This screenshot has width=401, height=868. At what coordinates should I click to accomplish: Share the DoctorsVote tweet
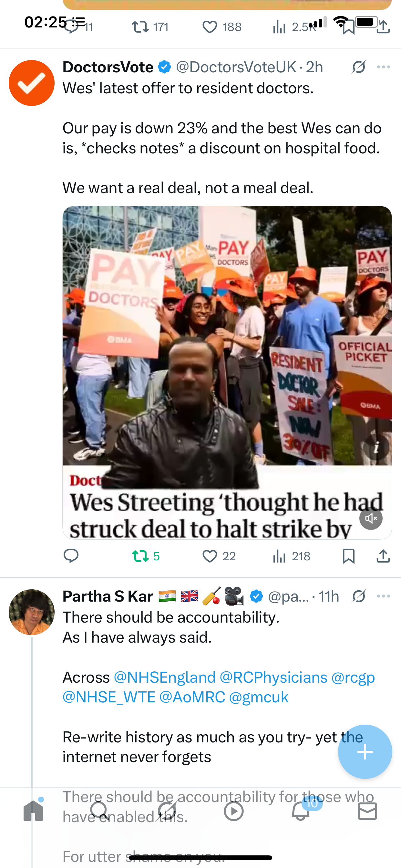pos(383,556)
